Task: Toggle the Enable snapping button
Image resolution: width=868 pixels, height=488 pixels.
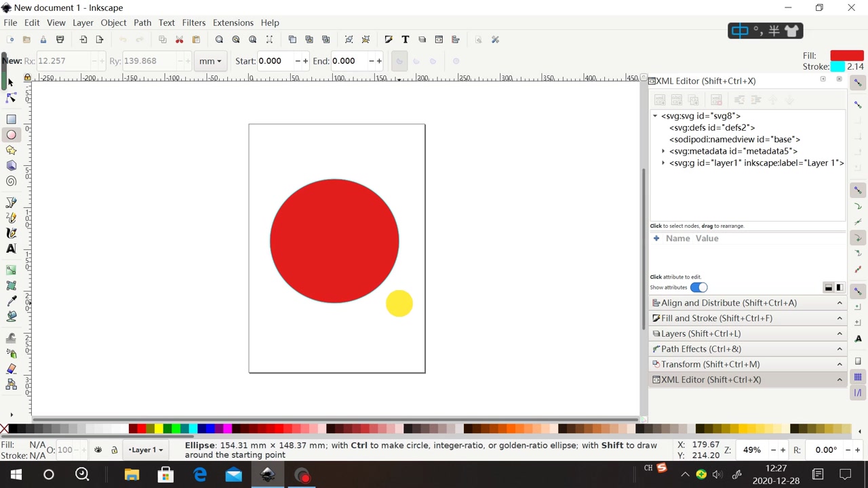Action: coord(858,83)
